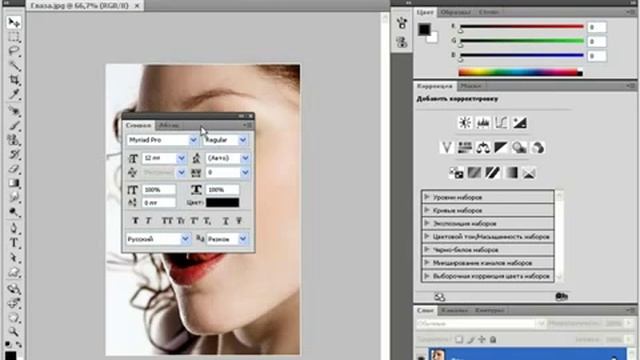Toggle Underline text style
Image resolution: width=640 pixels, height=360 pixels.
225,221
